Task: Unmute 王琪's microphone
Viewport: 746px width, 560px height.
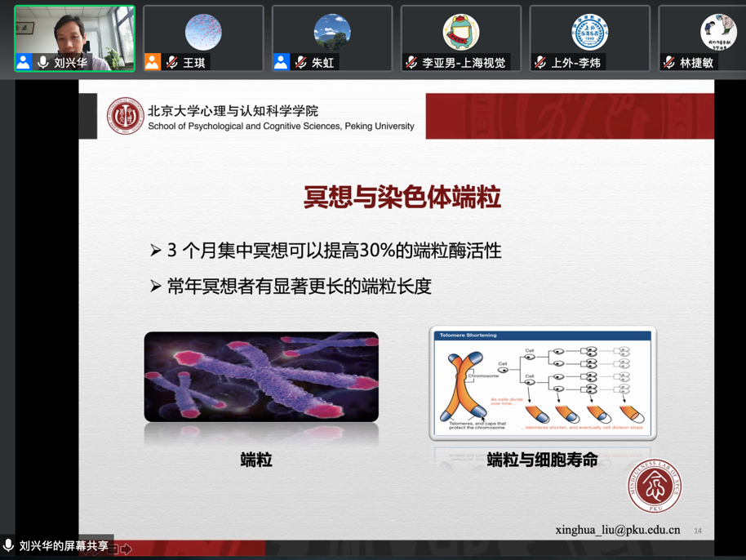Action: pyautogui.click(x=170, y=60)
